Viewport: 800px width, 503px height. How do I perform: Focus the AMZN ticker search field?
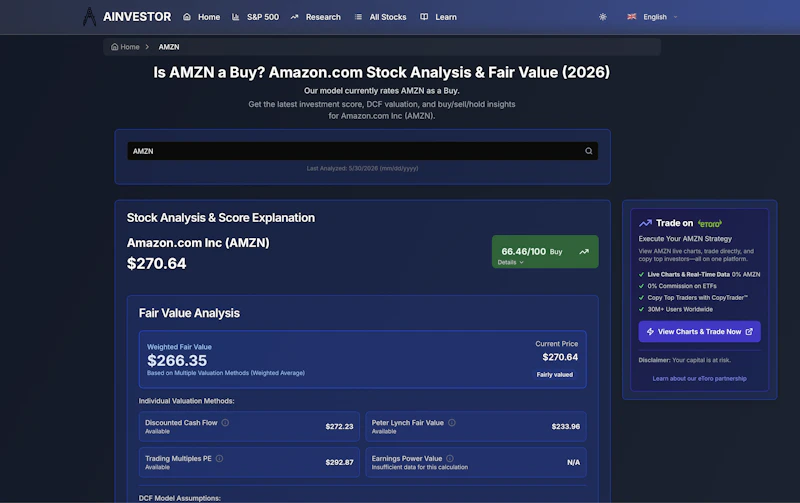(x=362, y=151)
